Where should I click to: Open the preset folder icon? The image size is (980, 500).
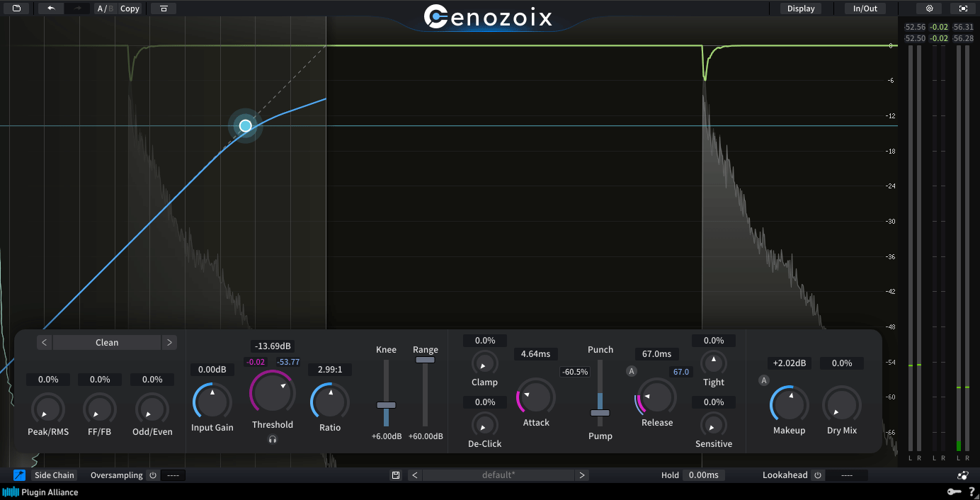16,8
